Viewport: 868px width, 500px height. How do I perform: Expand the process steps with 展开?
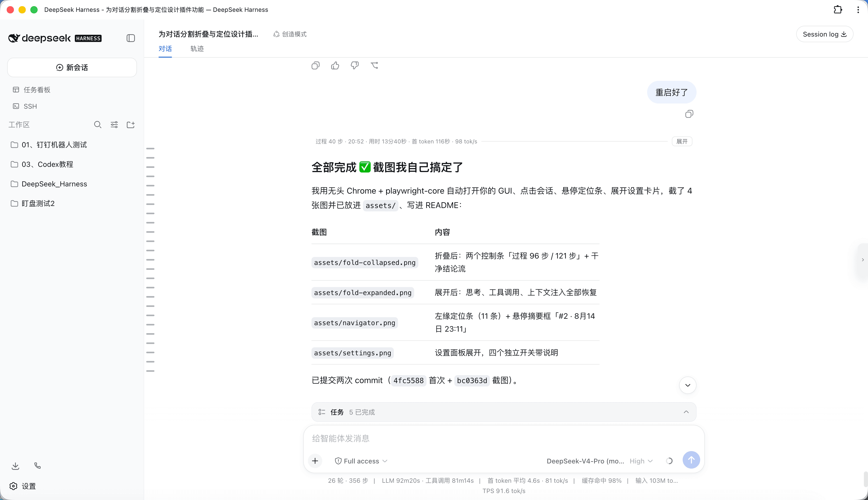(682, 142)
